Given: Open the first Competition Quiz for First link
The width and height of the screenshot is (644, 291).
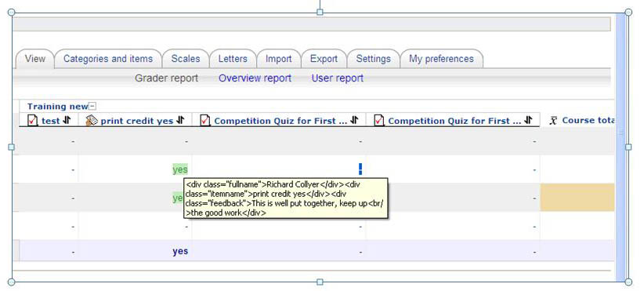Looking at the screenshot, I should [x=280, y=121].
